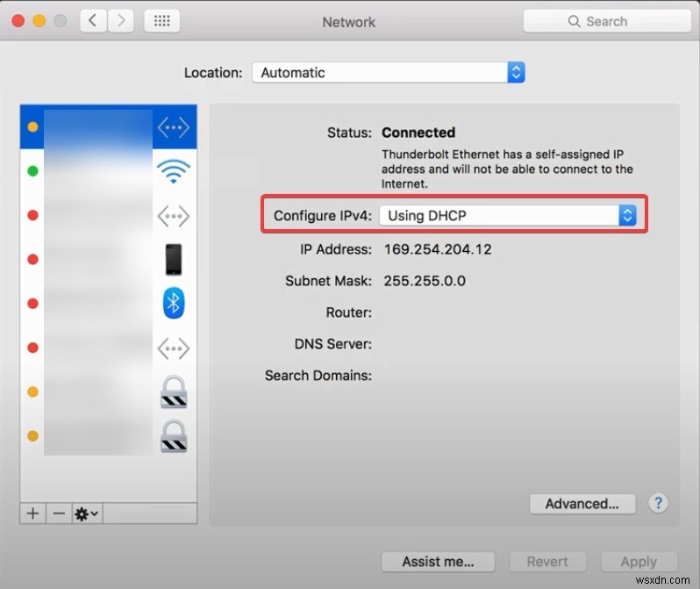Image resolution: width=700 pixels, height=589 pixels.
Task: Click the Search field
Action: pos(607,21)
